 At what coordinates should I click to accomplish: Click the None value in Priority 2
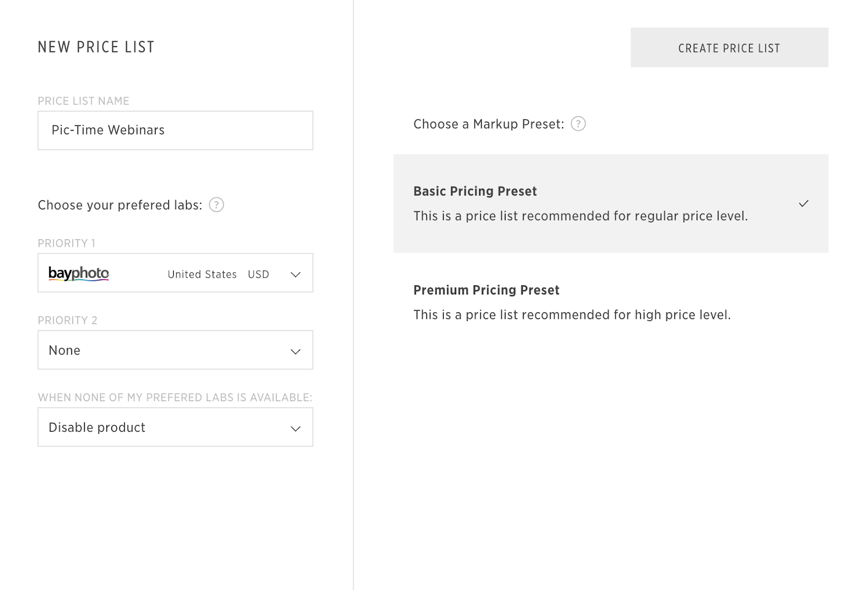tap(65, 350)
